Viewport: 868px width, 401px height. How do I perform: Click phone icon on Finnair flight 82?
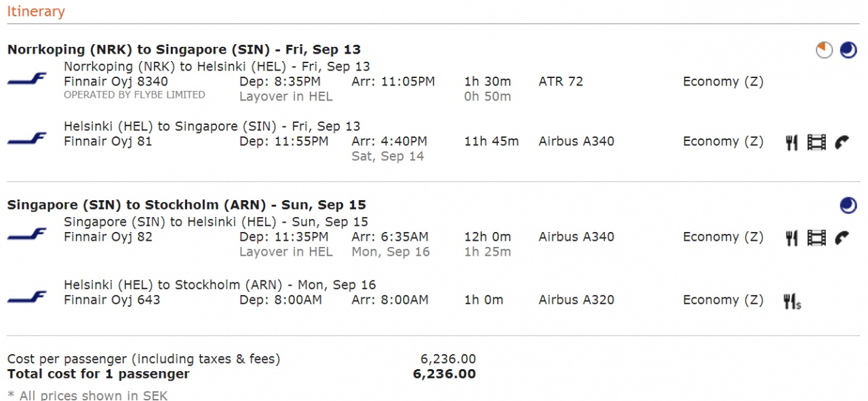click(x=842, y=238)
